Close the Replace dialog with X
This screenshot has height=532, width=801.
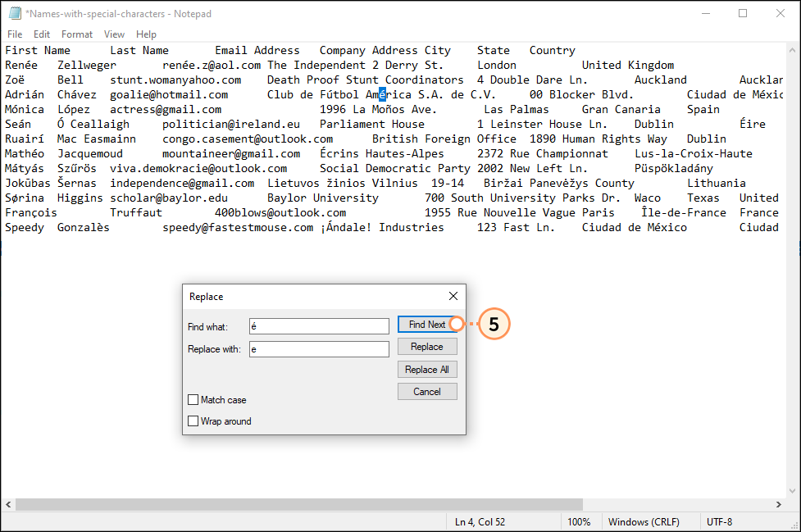(453, 296)
